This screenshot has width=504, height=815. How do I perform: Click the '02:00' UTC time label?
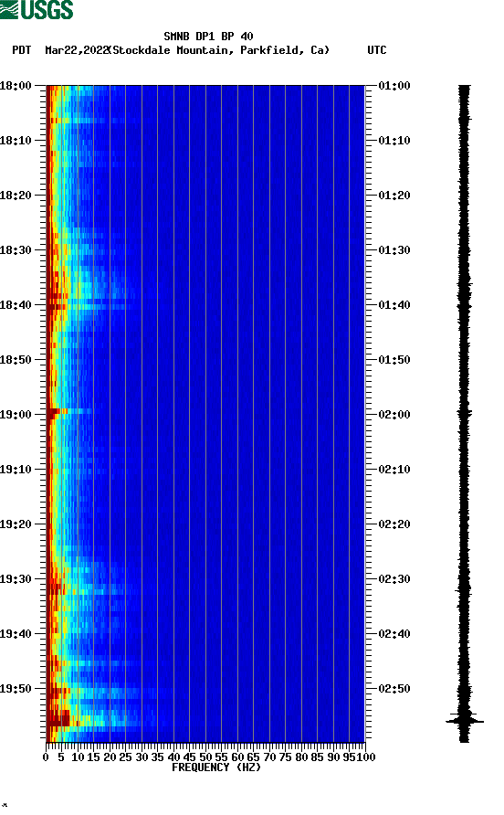(x=394, y=415)
